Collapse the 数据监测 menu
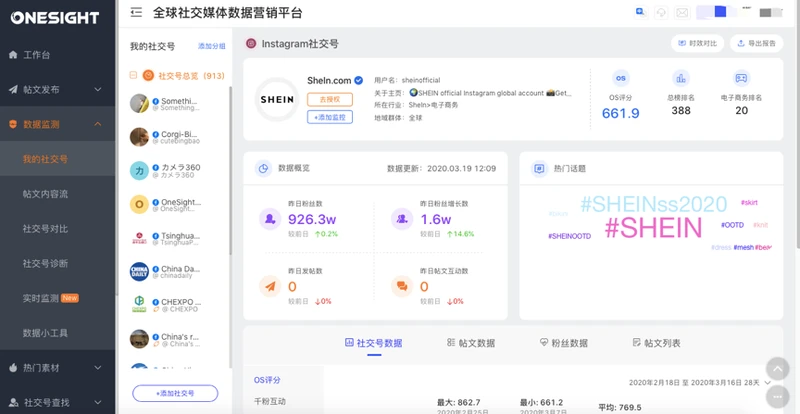This screenshot has height=414, width=800. [x=58, y=125]
